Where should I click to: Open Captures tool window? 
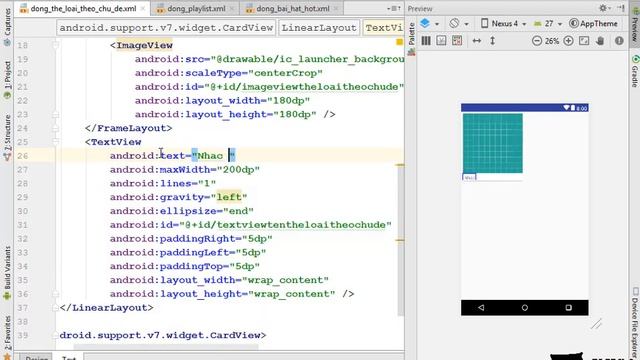tap(7, 27)
